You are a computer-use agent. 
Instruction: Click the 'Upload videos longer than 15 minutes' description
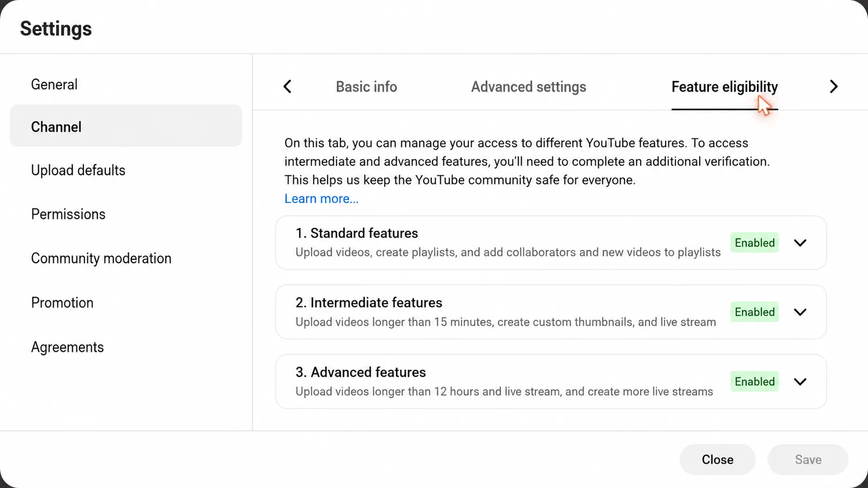(x=506, y=322)
